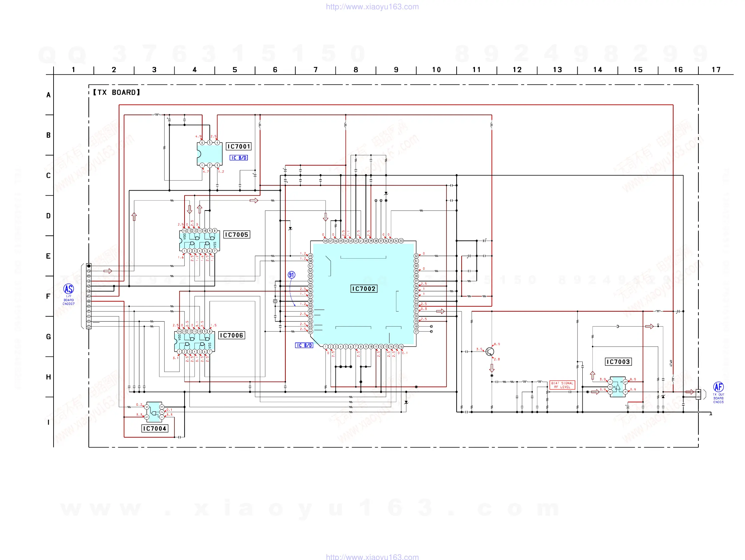Click the AF TX OUT board circle icon
The image size is (745, 560).
point(718,386)
